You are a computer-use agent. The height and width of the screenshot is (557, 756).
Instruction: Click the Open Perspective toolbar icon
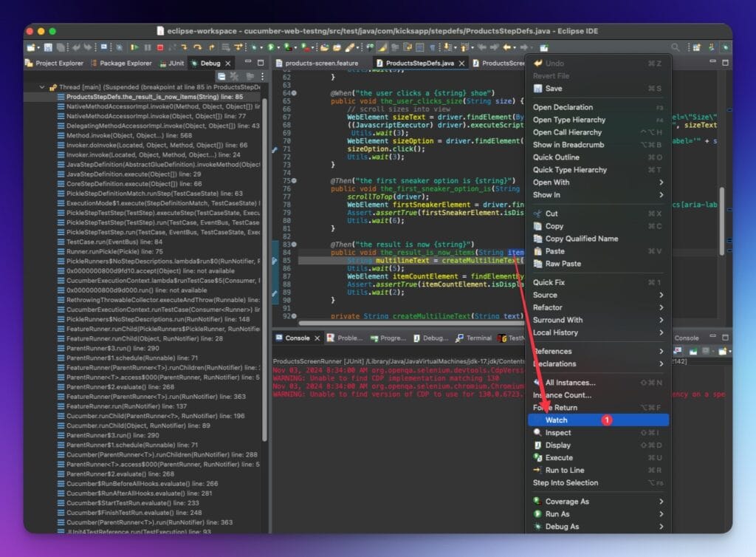[x=696, y=47]
